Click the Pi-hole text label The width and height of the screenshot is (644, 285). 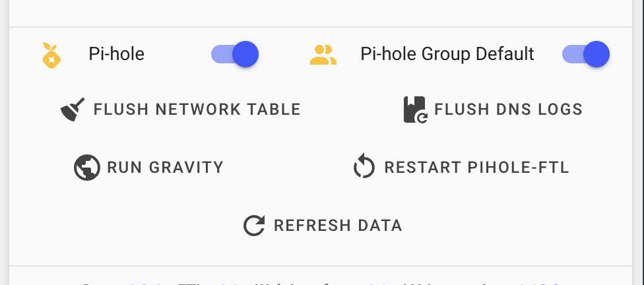point(116,54)
